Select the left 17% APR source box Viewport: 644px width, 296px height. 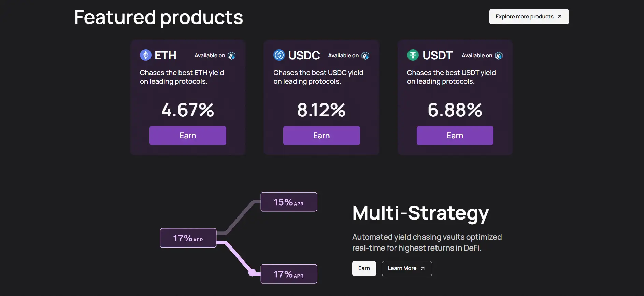(x=188, y=238)
